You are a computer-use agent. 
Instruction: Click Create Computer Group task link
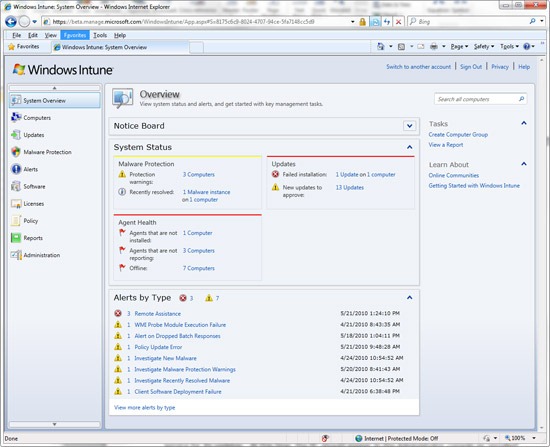(458, 134)
